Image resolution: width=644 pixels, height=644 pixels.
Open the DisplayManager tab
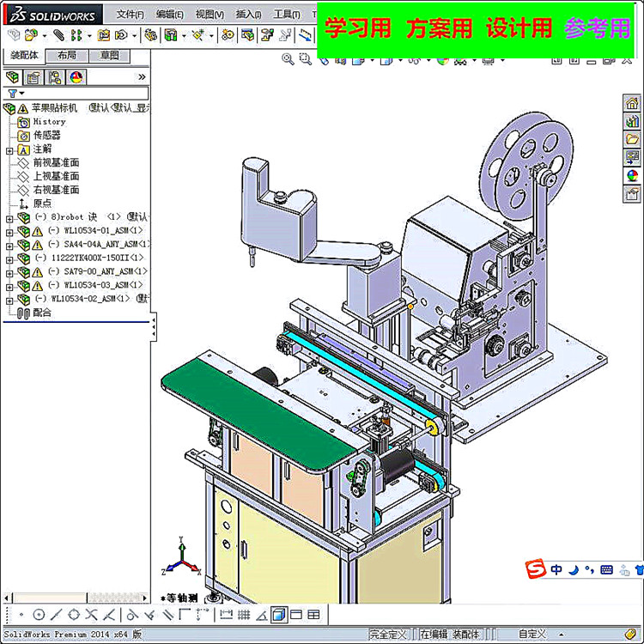pyautogui.click(x=76, y=77)
